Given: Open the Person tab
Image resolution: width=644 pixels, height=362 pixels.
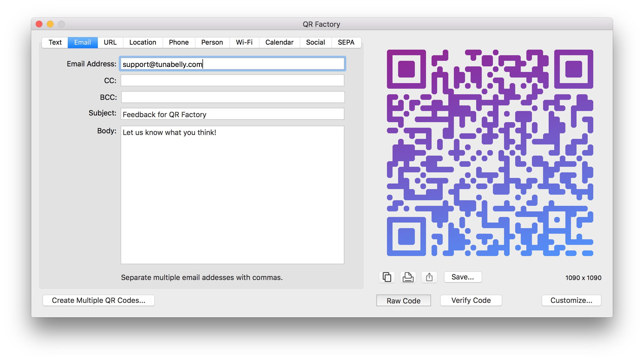Looking at the screenshot, I should [212, 42].
